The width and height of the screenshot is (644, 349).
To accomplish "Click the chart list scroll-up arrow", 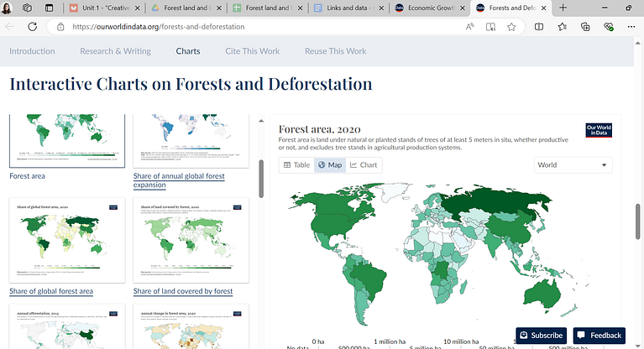I will click(261, 121).
